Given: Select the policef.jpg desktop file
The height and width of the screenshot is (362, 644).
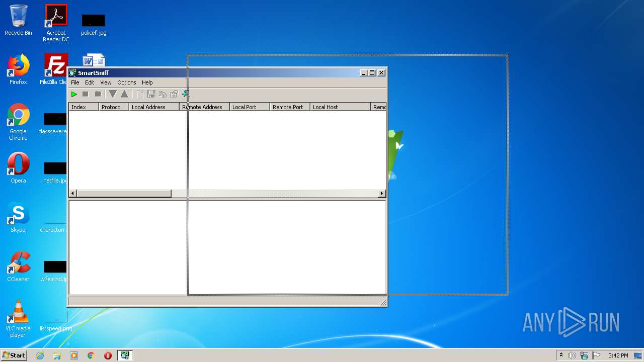Looking at the screenshot, I should pyautogui.click(x=94, y=24).
